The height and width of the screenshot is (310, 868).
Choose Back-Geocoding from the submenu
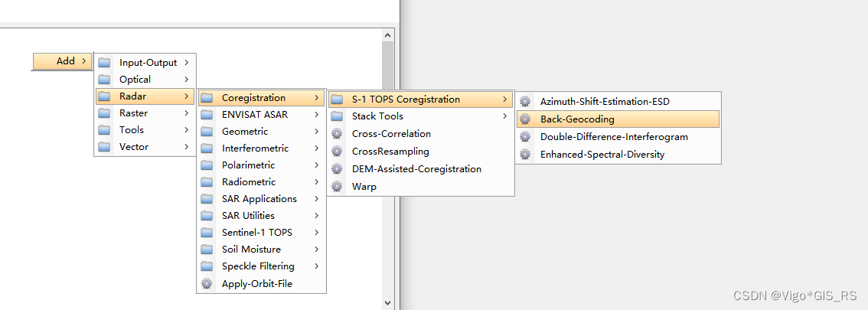pos(618,119)
